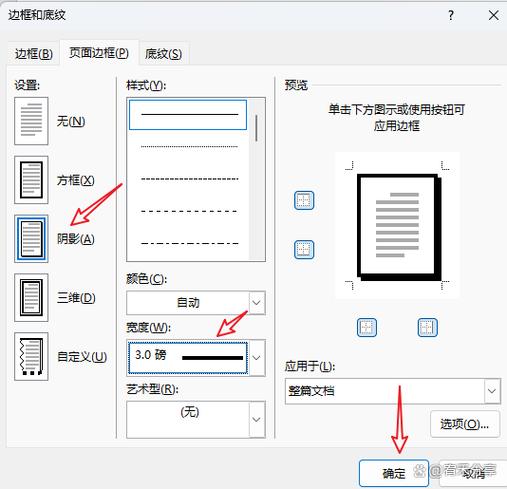The height and width of the screenshot is (489, 507).
Task: Select the 阴影(A) shadow border icon
Action: (31, 239)
